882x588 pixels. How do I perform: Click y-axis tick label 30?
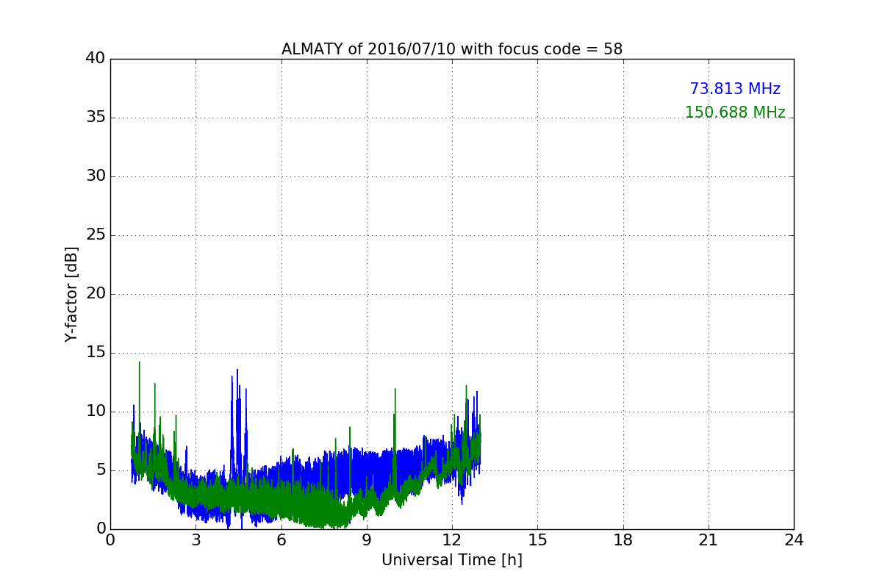[96, 176]
